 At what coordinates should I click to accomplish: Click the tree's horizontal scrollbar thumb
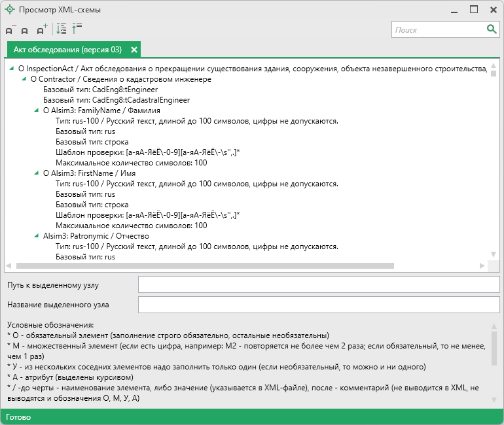(x=204, y=266)
